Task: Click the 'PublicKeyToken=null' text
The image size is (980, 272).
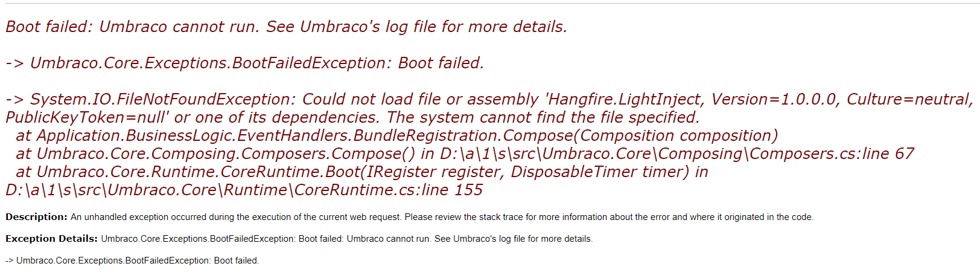Action: click(x=87, y=118)
